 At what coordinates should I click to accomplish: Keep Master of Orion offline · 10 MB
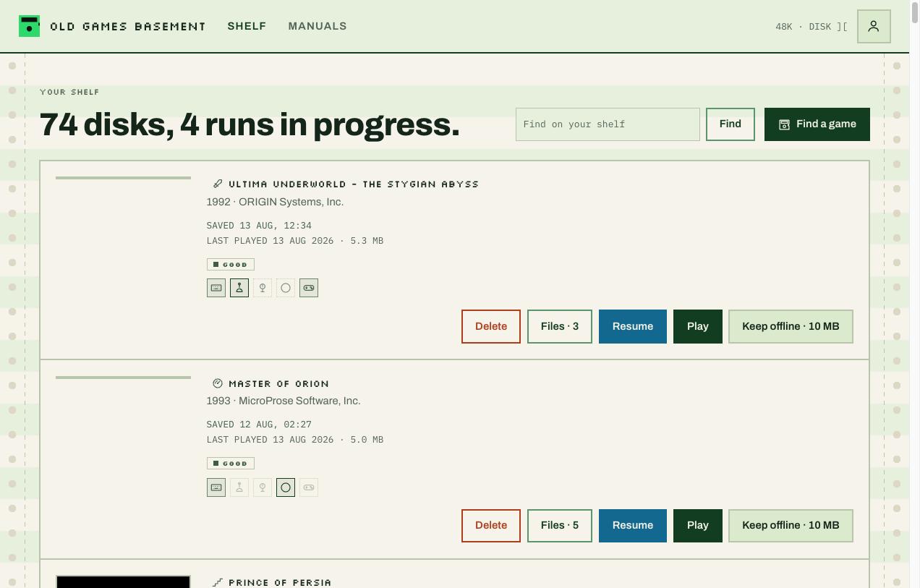[791, 526]
